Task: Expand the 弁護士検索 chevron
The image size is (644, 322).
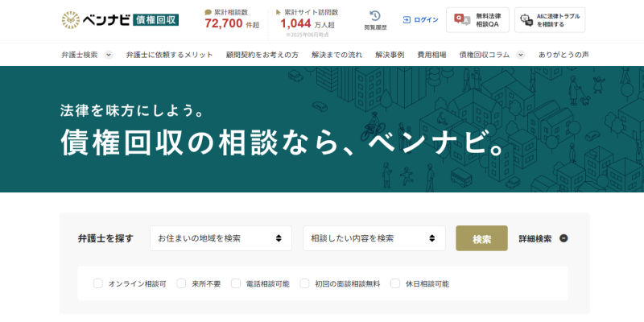Action: [x=109, y=55]
